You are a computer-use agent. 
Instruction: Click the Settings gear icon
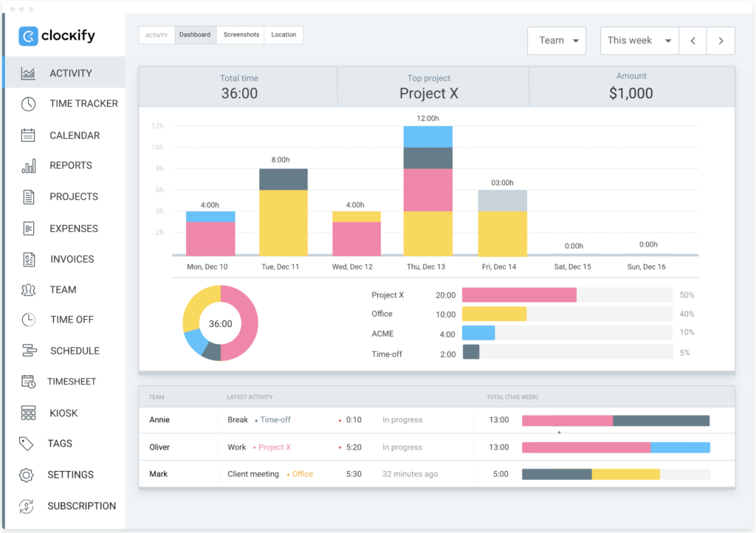click(x=26, y=475)
